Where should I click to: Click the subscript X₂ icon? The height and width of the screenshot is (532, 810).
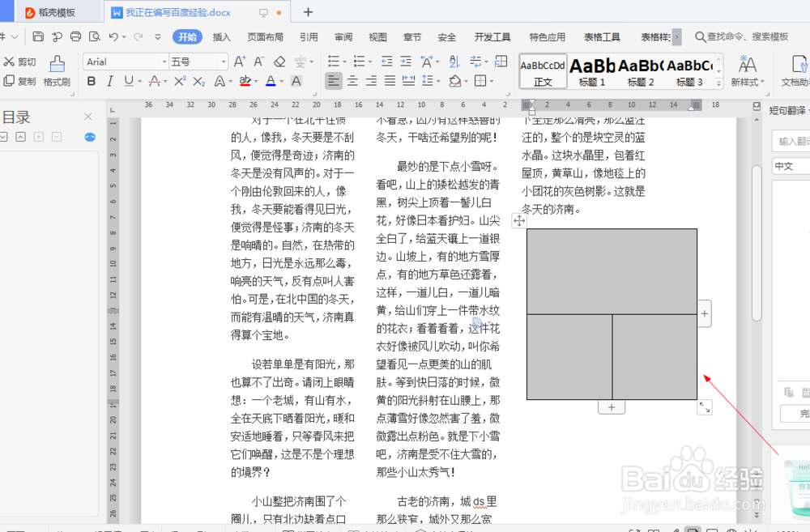pos(199,81)
